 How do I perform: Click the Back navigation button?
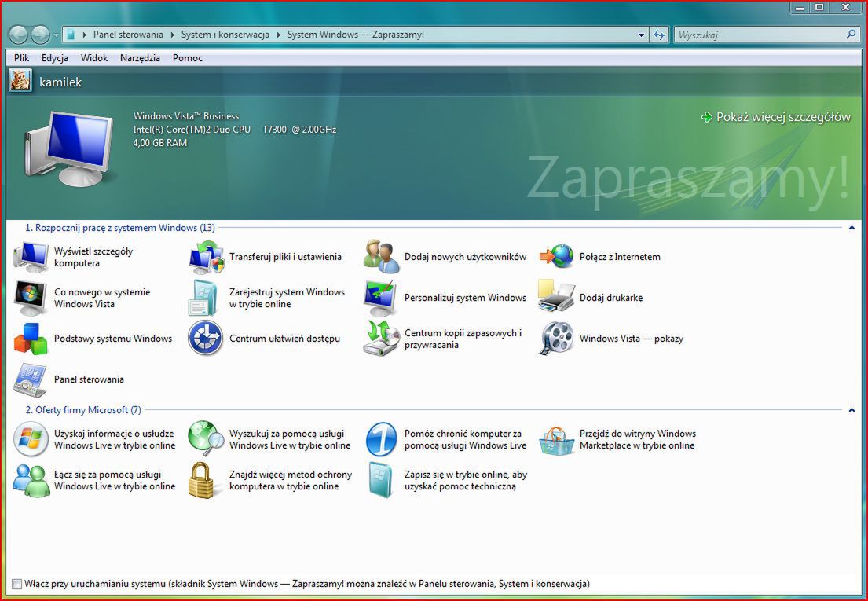coord(18,35)
